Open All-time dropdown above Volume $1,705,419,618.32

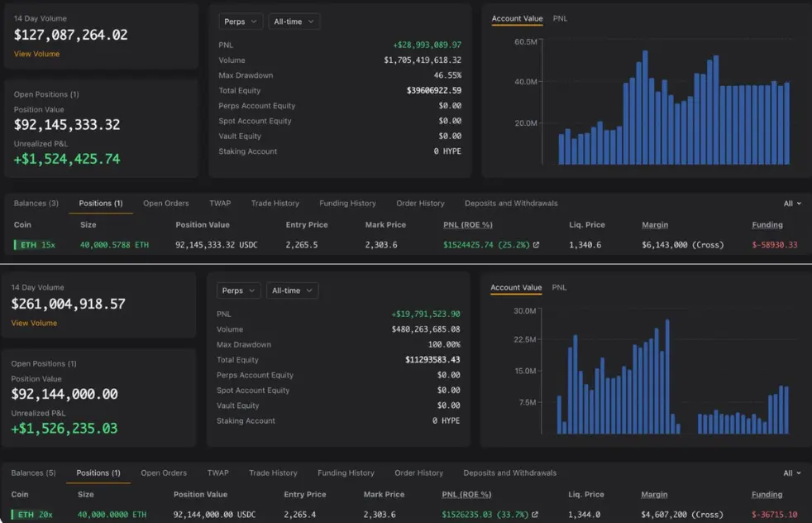(x=294, y=22)
